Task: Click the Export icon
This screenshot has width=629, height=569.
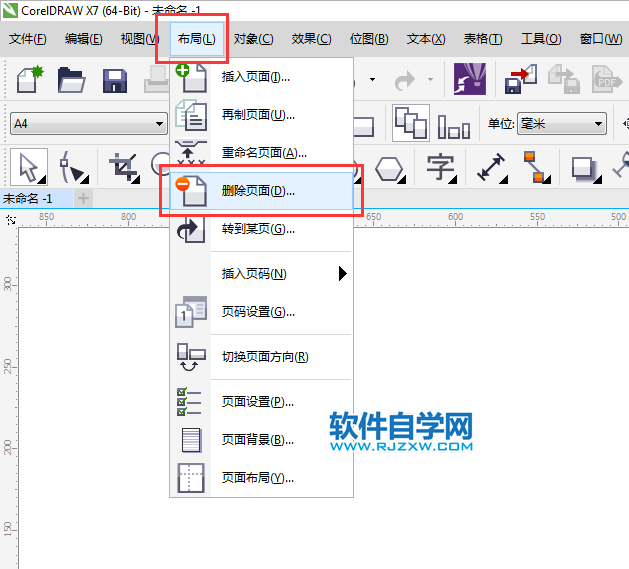Action: pyautogui.click(x=564, y=79)
